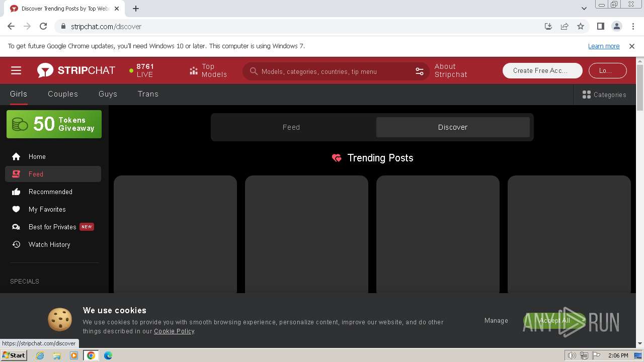Image resolution: width=644 pixels, height=362 pixels.
Task: Open Microsoft Edge from taskbar
Action: [108, 355]
